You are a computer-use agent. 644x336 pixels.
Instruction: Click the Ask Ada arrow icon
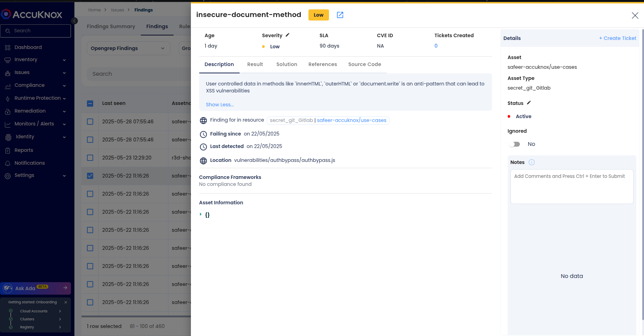(x=65, y=288)
